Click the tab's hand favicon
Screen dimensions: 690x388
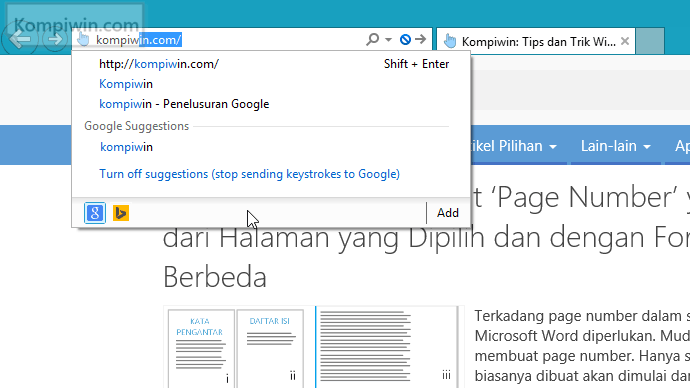click(x=450, y=41)
